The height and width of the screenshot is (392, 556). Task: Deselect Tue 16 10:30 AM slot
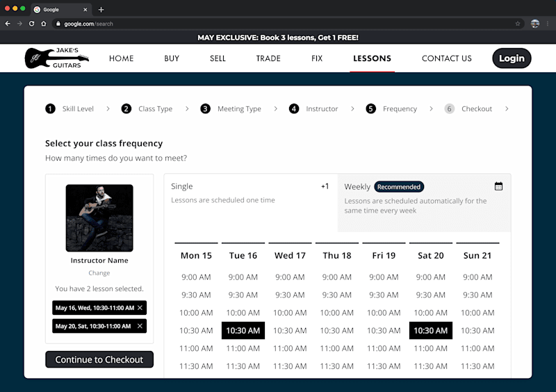click(243, 330)
